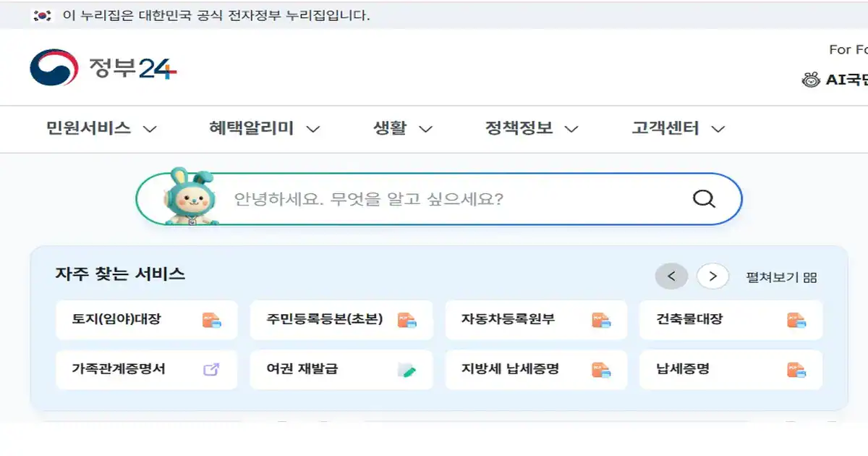Click the document icon on 토지(임야)대장
Viewport: 868px width, 456px height.
coord(211,320)
